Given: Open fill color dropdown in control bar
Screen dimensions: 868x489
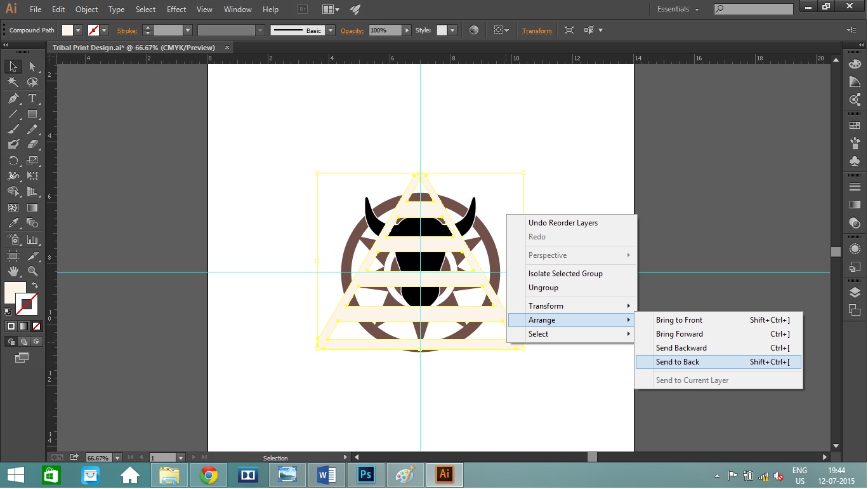Looking at the screenshot, I should [x=78, y=30].
